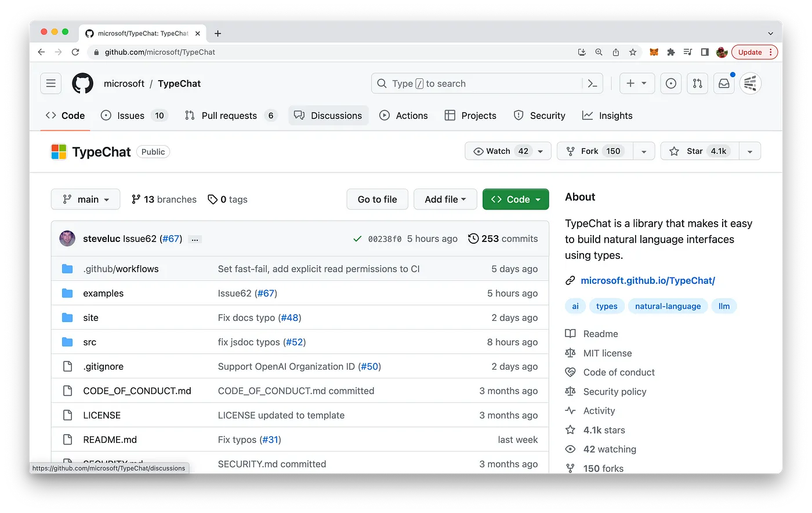Viewport: 812px width, 513px height.
Task: Star the TypeChat repository
Action: pyautogui.click(x=700, y=151)
